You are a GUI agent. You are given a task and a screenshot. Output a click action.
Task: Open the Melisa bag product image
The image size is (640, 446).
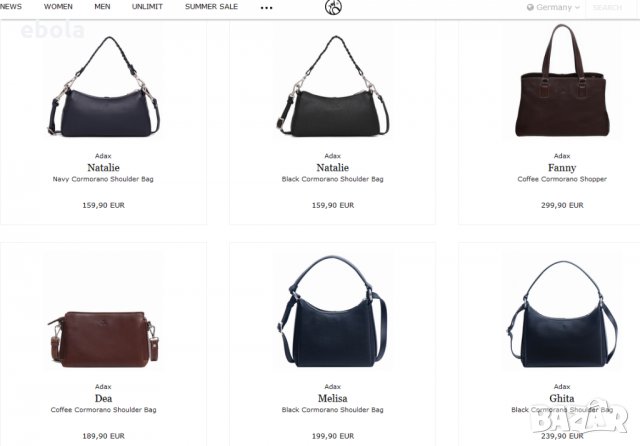pos(333,311)
